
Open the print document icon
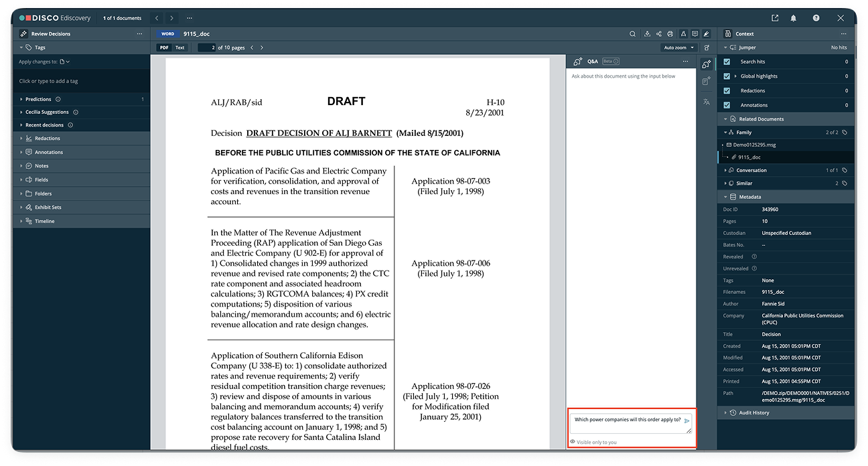click(x=670, y=33)
